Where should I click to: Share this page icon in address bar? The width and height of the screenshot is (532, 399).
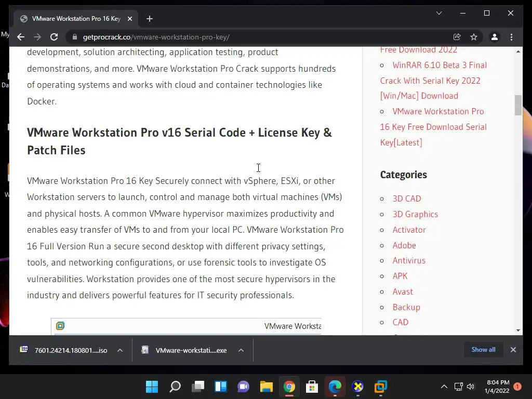pos(457,37)
